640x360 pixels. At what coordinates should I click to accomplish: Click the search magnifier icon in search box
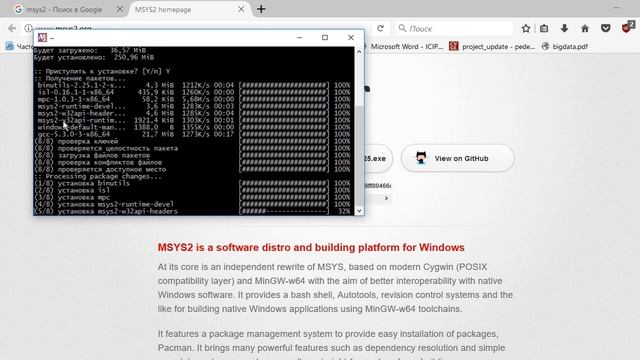[x=402, y=28]
